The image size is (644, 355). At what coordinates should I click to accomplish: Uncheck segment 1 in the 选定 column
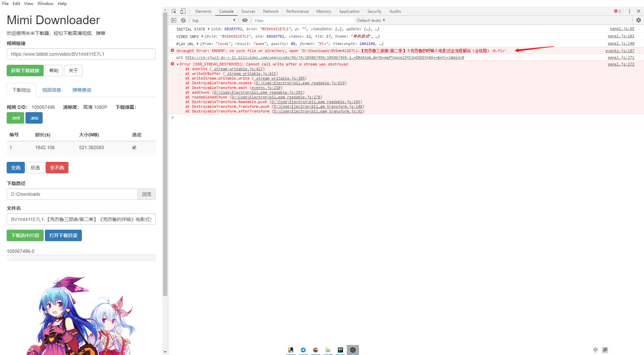(x=134, y=147)
